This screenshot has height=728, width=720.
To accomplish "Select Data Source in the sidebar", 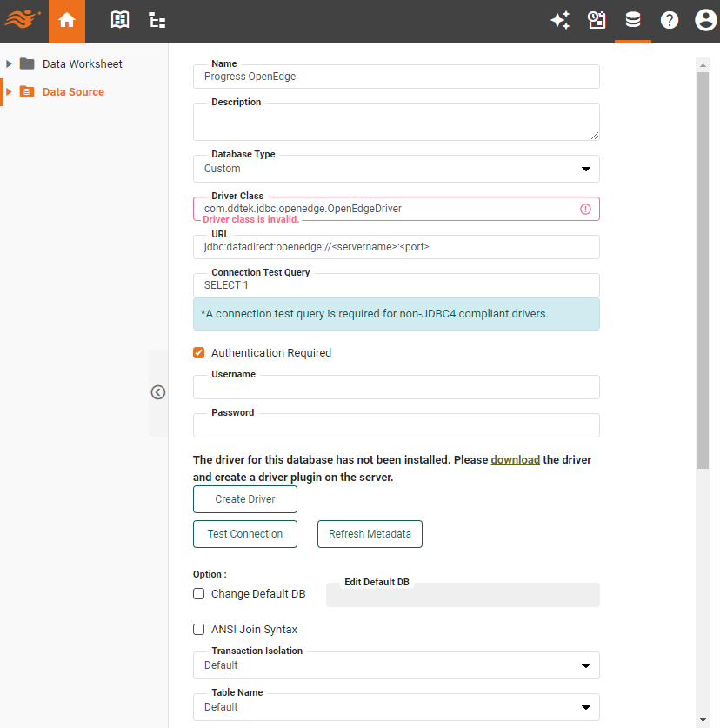I will [73, 91].
